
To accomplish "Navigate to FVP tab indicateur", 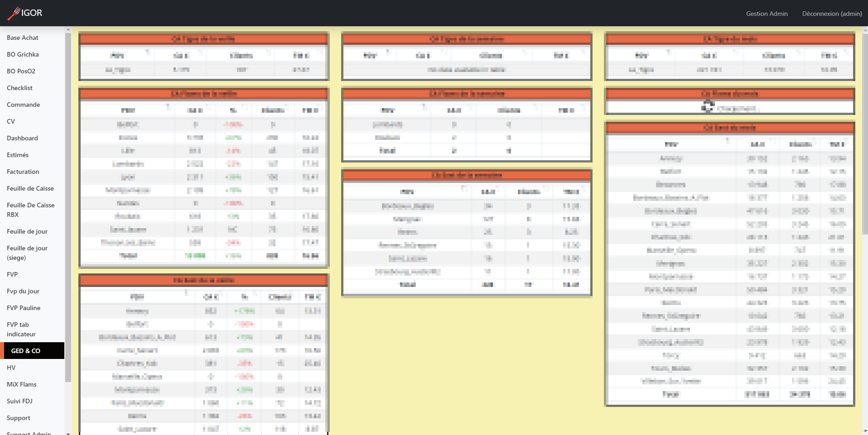I will pyautogui.click(x=21, y=330).
